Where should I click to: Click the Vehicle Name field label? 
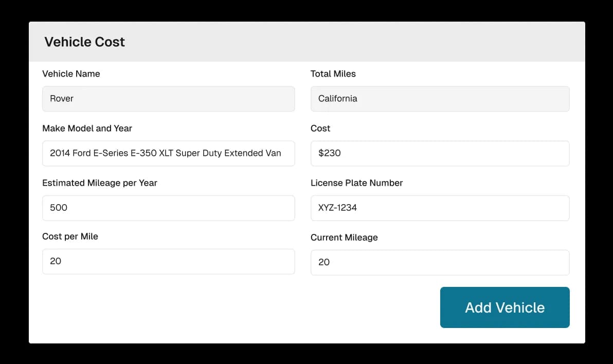click(x=71, y=74)
